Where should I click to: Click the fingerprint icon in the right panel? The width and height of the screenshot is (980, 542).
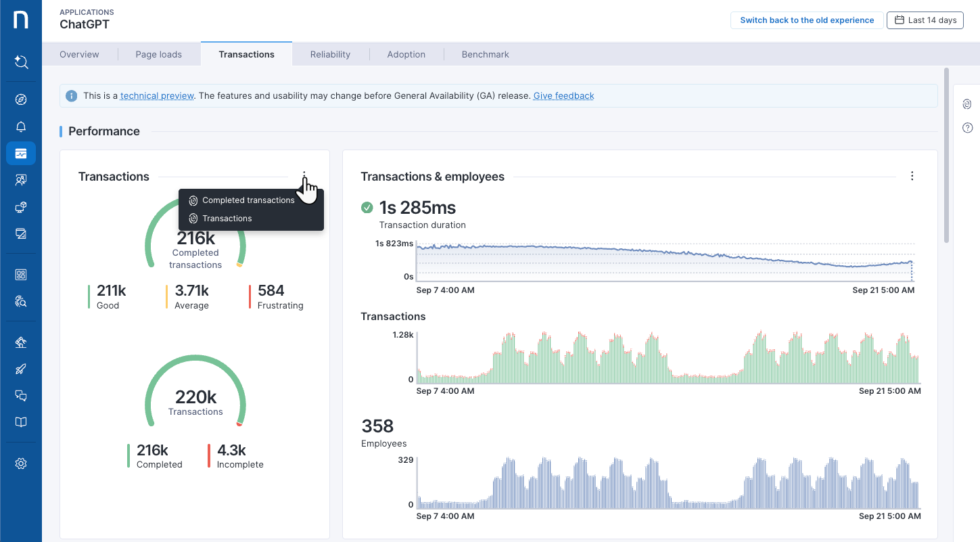coord(967,104)
